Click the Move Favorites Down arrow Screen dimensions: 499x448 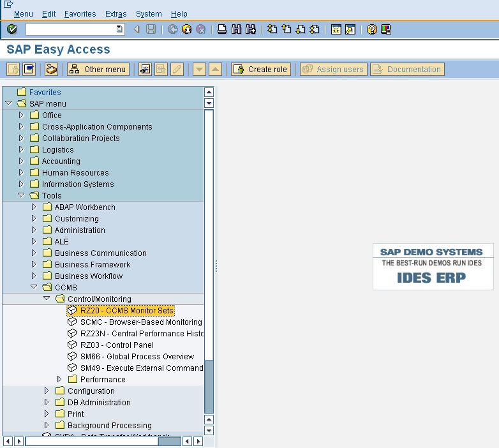click(x=199, y=69)
